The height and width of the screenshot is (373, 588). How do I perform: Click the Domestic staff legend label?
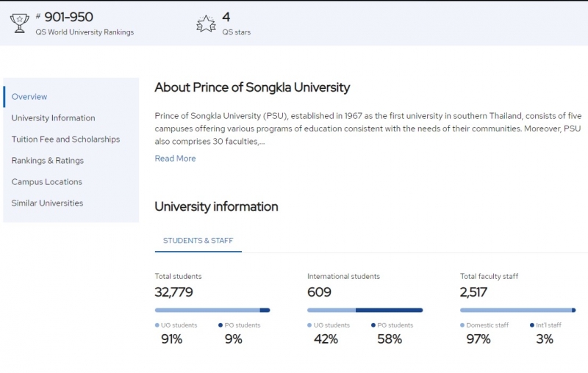(487, 325)
